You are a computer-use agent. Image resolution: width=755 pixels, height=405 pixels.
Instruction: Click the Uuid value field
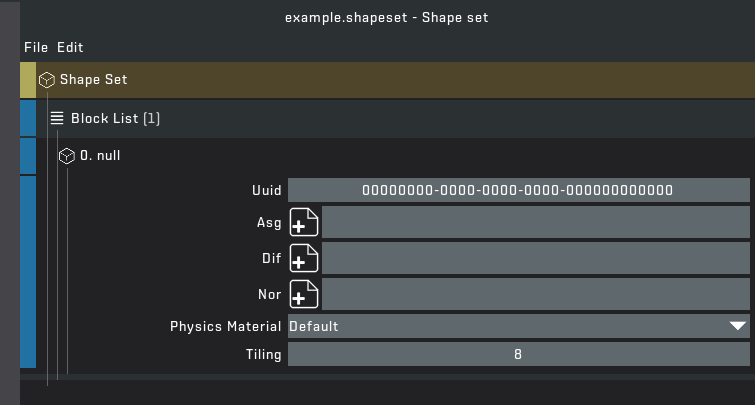[518, 190]
